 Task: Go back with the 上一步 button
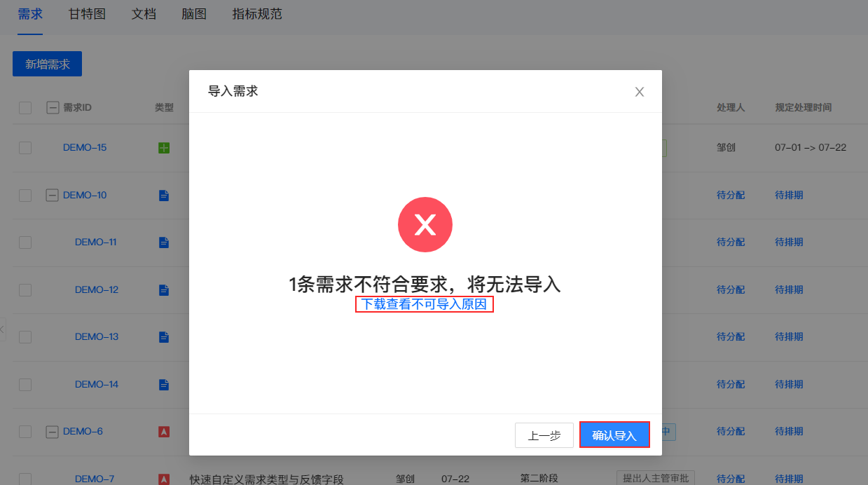coord(544,435)
